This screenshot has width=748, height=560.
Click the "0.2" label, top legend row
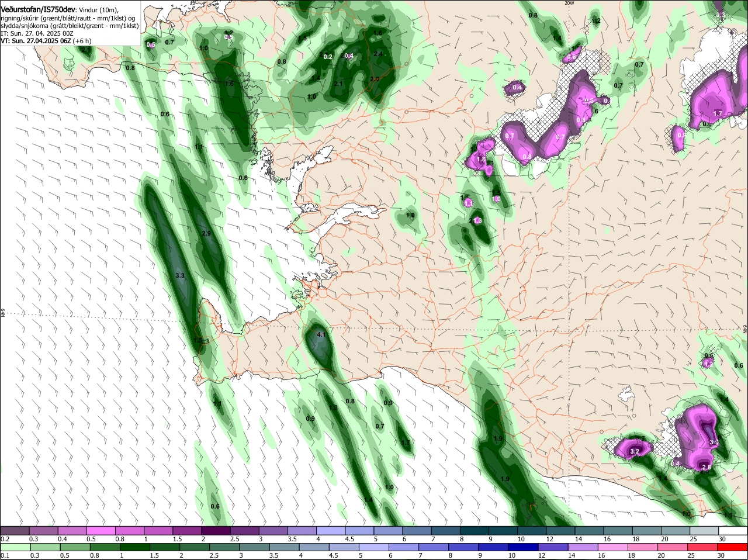[x=5, y=539]
